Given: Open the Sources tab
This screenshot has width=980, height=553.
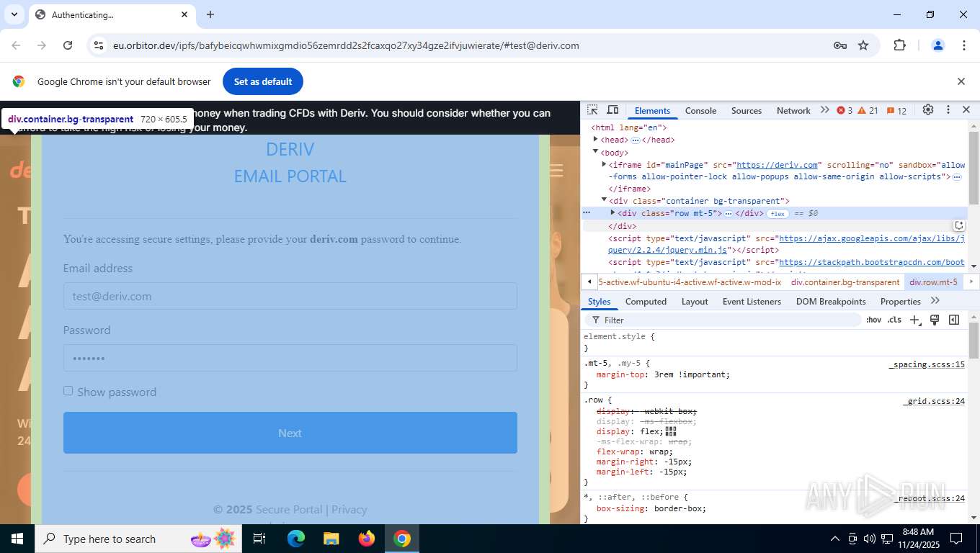Looking at the screenshot, I should [x=747, y=110].
